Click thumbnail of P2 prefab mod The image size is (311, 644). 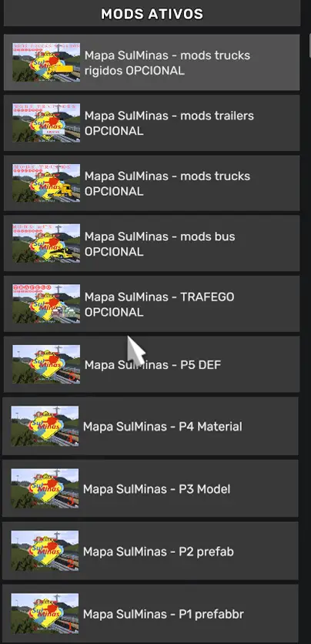pyautogui.click(x=45, y=551)
